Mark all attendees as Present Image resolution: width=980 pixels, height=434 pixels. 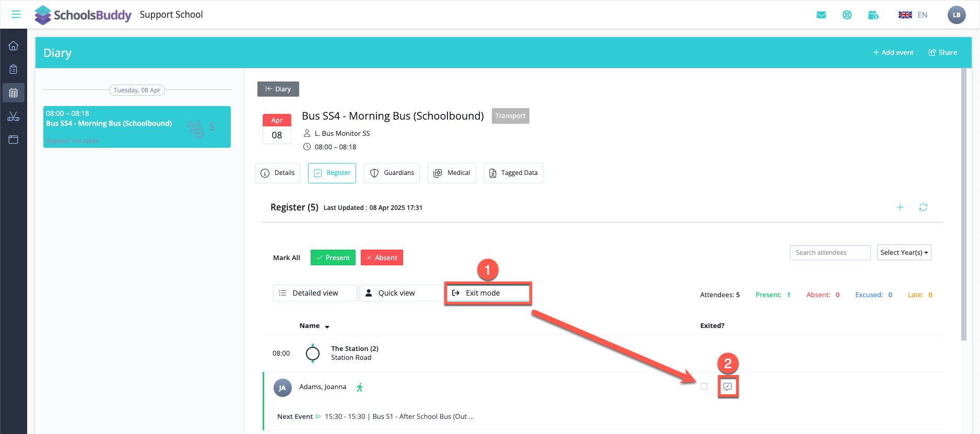point(333,257)
